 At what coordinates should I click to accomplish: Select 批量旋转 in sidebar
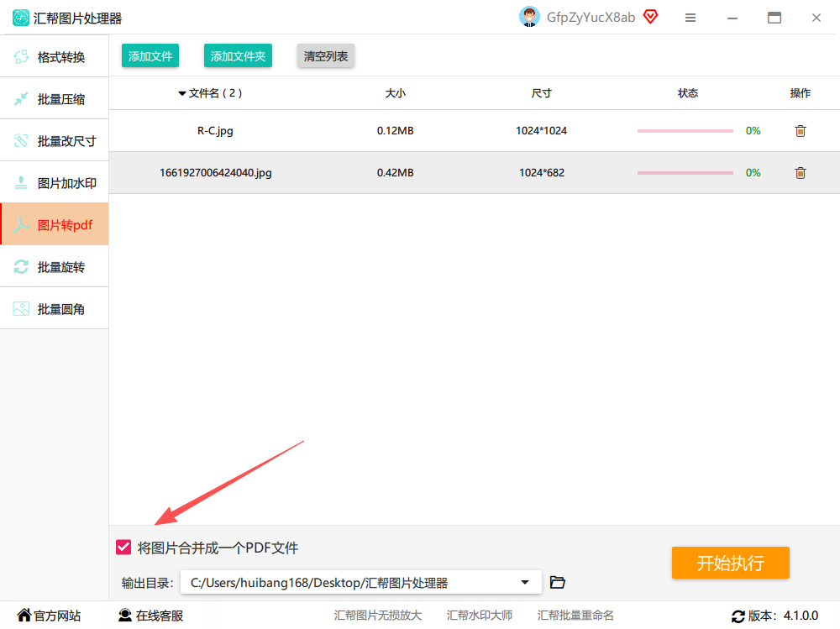tap(54, 266)
